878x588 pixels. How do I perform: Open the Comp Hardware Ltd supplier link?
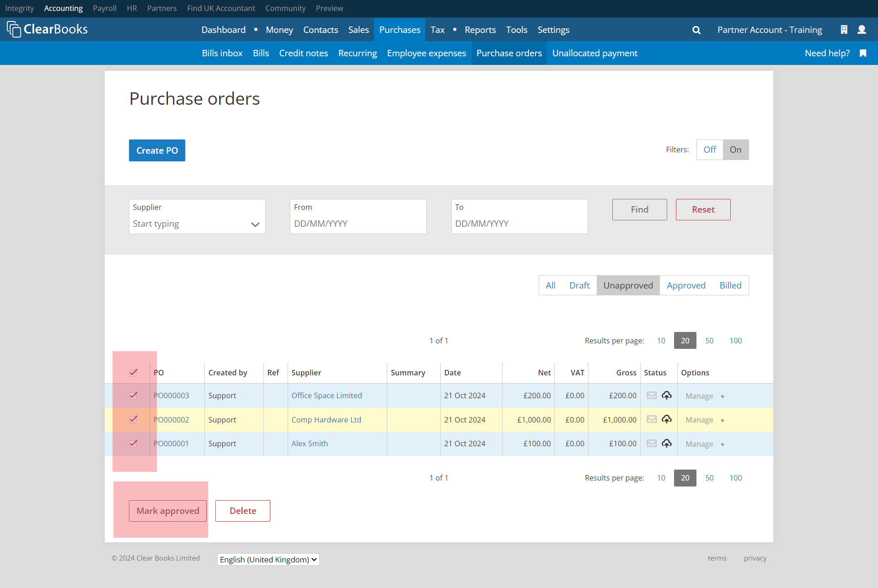(326, 420)
